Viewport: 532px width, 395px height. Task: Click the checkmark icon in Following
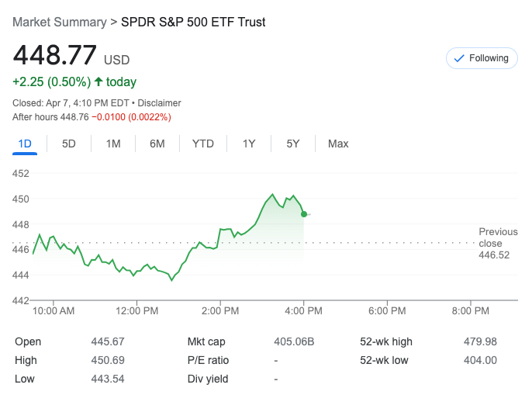(x=458, y=58)
